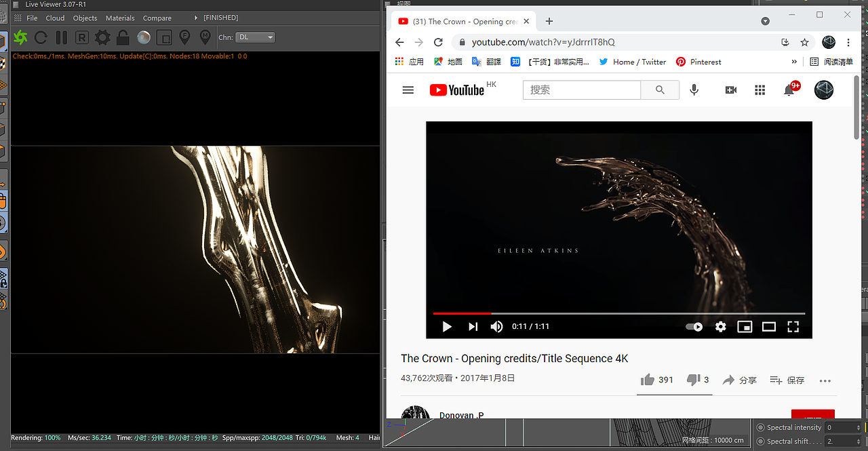Click the YouTube 搜索 search field
Image resolution: width=868 pixels, height=451 pixels.
(x=582, y=90)
